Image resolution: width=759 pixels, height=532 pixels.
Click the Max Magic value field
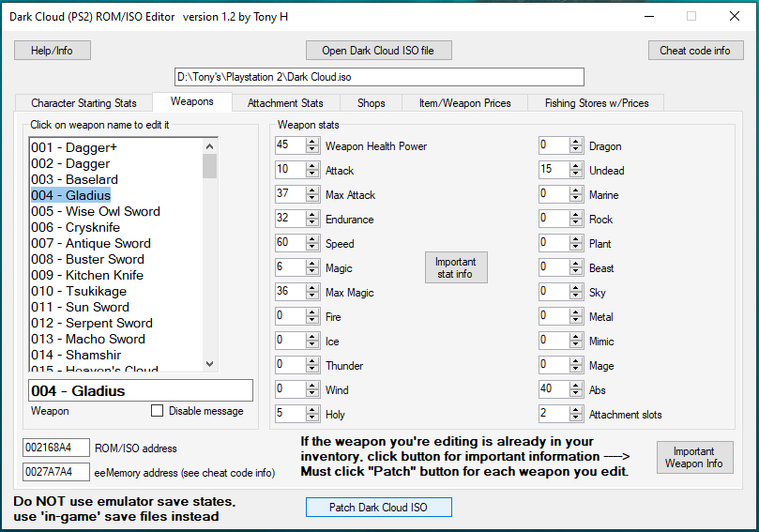pos(290,292)
